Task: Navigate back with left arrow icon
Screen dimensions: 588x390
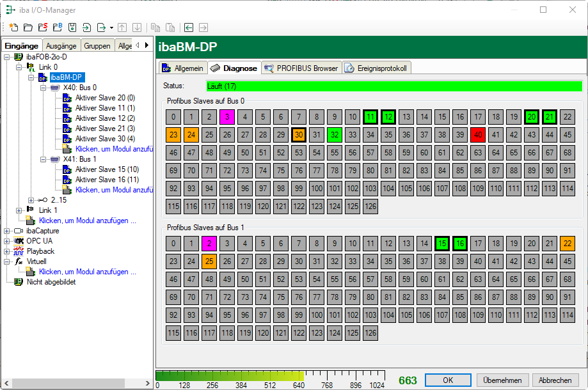Action: click(x=189, y=27)
